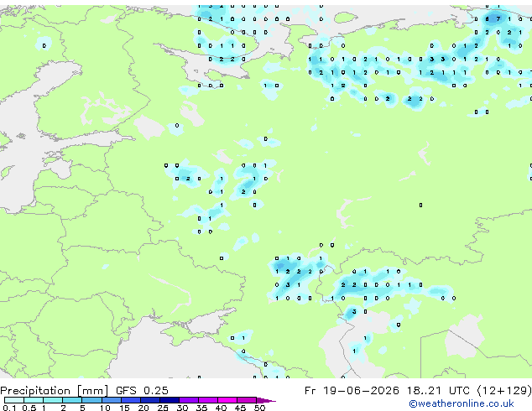The image size is (532, 411).
Task: Pick the 35–40 mm violet legend swatch
Action: tap(207, 400)
